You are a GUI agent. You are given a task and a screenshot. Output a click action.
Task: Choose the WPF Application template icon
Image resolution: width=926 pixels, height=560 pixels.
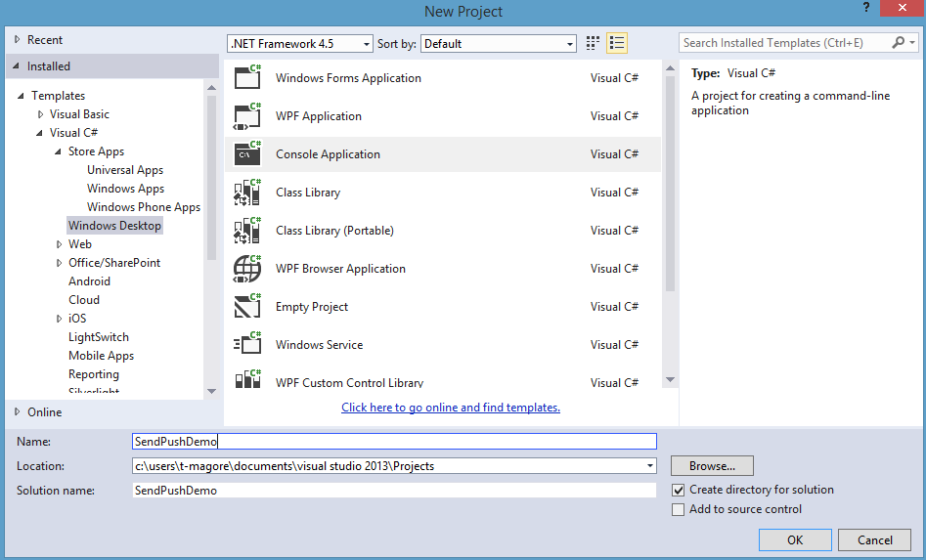pos(247,115)
